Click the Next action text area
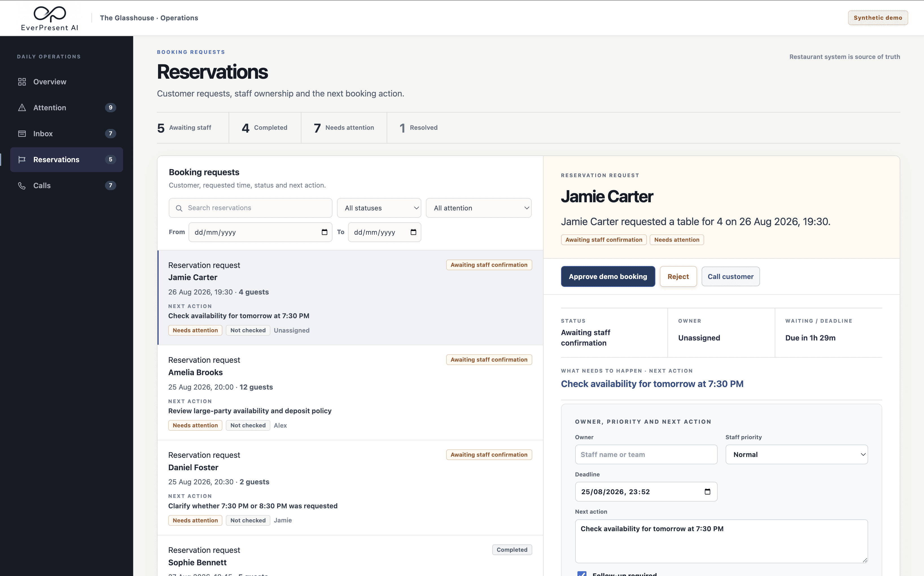The image size is (924, 576). click(x=721, y=541)
